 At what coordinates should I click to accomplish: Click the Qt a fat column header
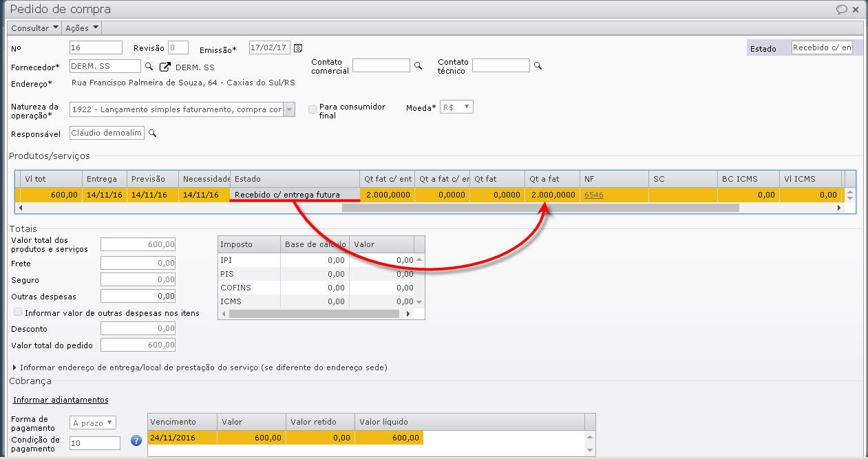tap(552, 179)
